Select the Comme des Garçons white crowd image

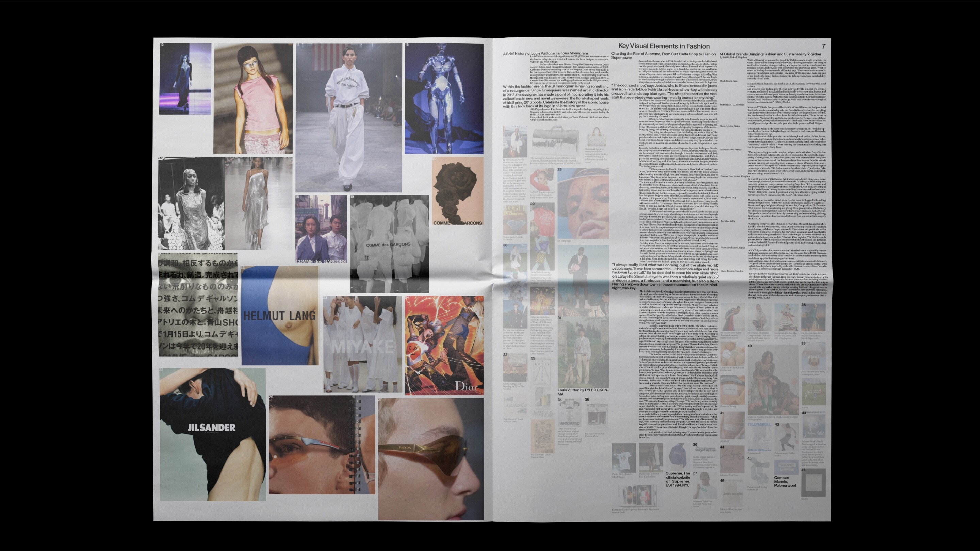pos(389,244)
